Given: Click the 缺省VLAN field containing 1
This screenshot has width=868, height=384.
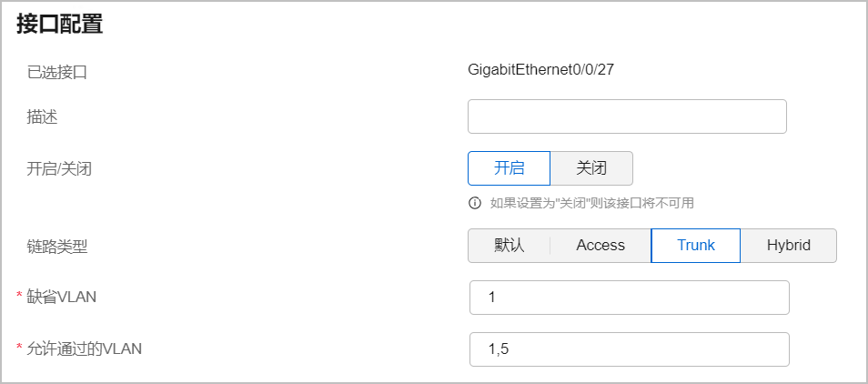Looking at the screenshot, I should pos(630,298).
